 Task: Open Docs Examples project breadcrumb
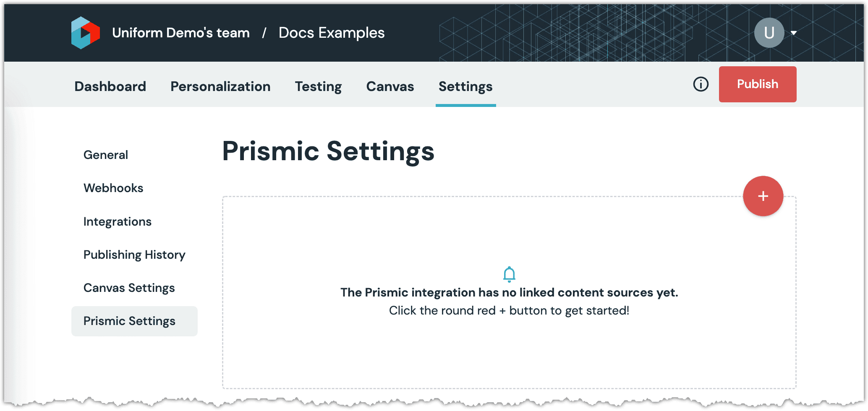(332, 33)
